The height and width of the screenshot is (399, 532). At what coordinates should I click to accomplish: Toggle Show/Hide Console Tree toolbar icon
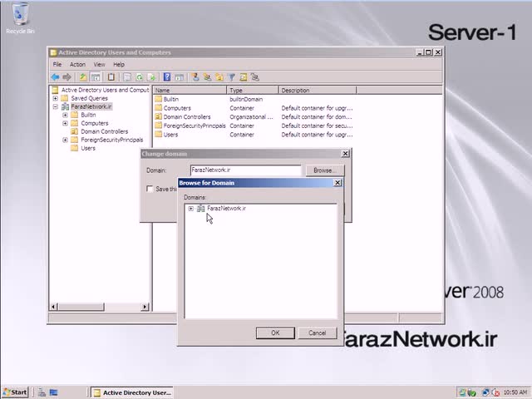click(x=96, y=77)
